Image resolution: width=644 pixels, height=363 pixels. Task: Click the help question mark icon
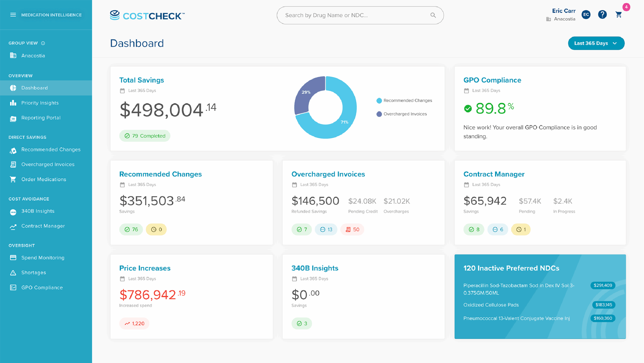tap(602, 15)
